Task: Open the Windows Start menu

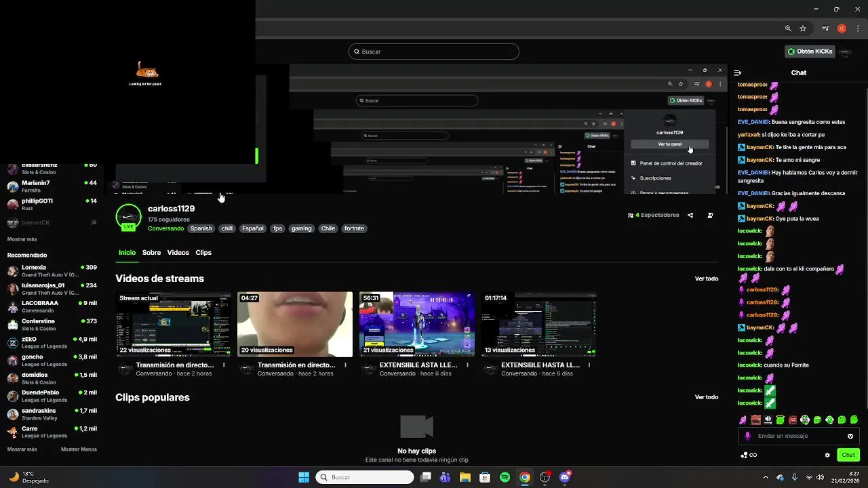Action: pyautogui.click(x=304, y=477)
